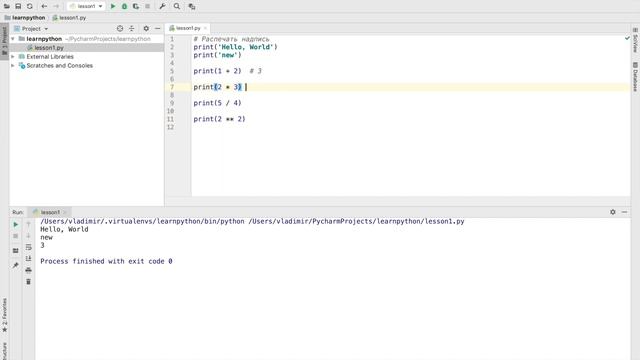Image resolution: width=640 pixels, height=360 pixels.
Task: Run lesson1 with the green toolbar play icon
Action: coord(113,6)
